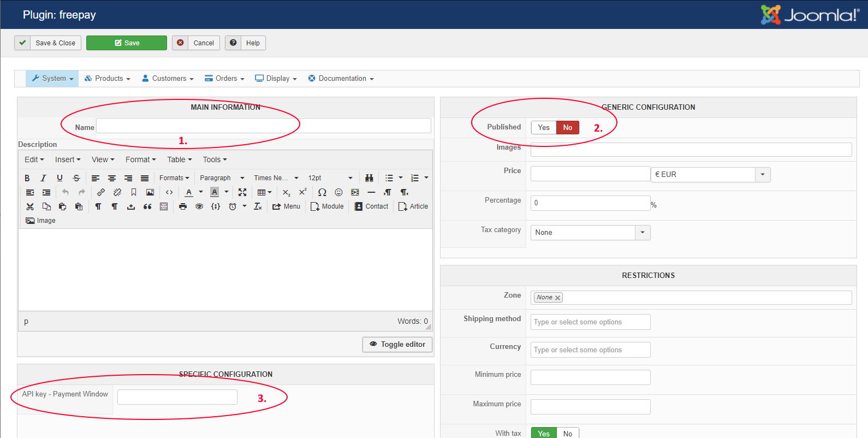This screenshot has height=438, width=868.
Task: Toggle bold formatting in the editor
Action: point(27,178)
